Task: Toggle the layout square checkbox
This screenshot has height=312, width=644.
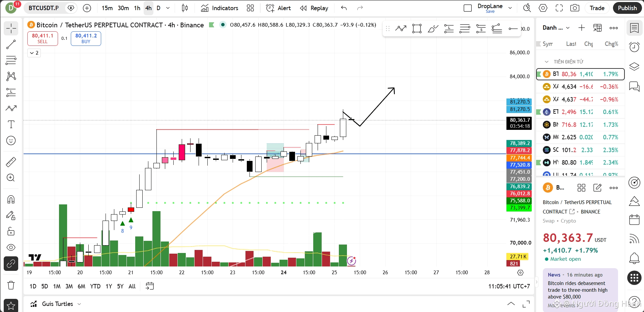Action: [x=468, y=8]
